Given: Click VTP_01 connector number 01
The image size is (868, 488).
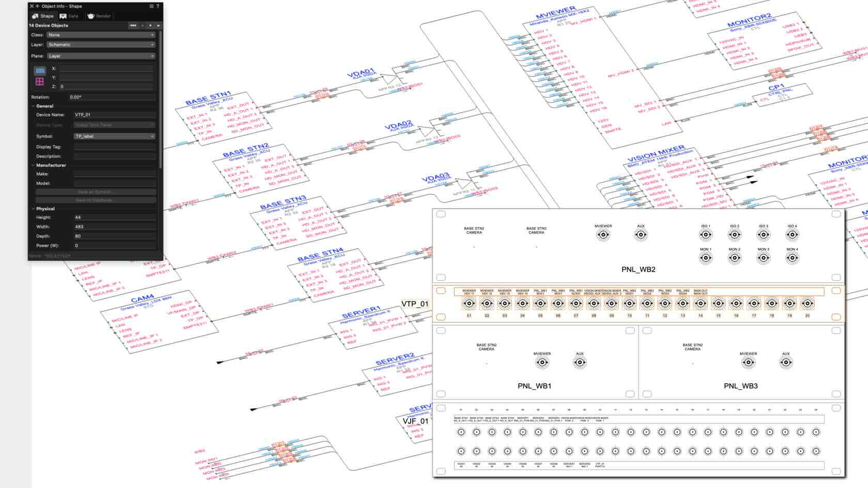Looking at the screenshot, I should (x=469, y=304).
